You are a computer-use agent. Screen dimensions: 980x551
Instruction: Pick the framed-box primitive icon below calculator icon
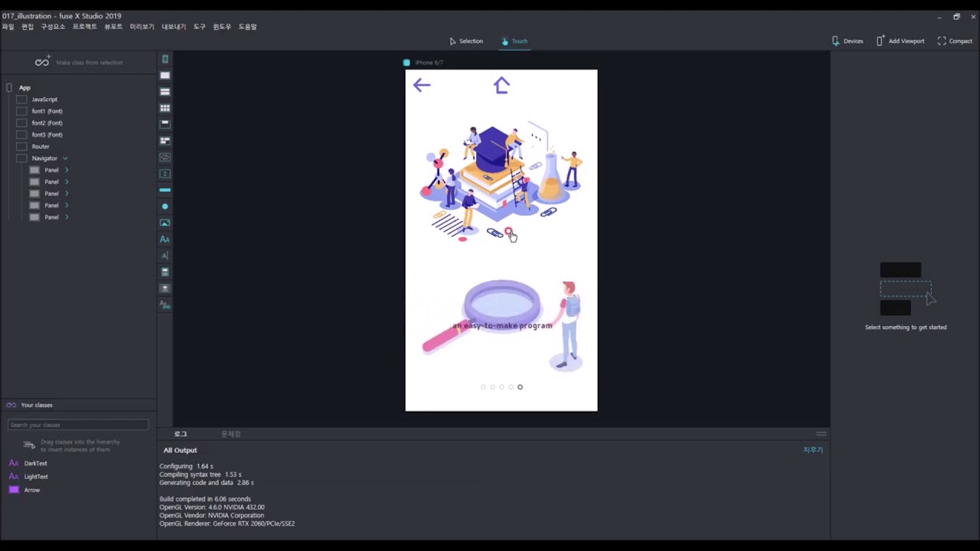coord(165,289)
